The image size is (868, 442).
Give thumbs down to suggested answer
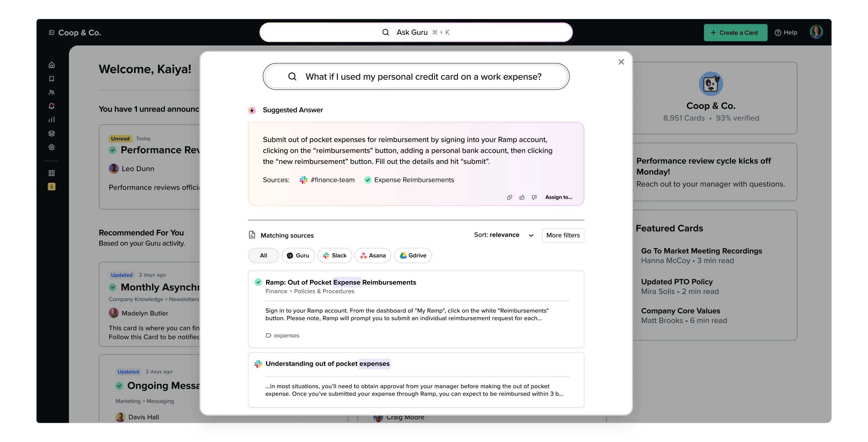[534, 197]
